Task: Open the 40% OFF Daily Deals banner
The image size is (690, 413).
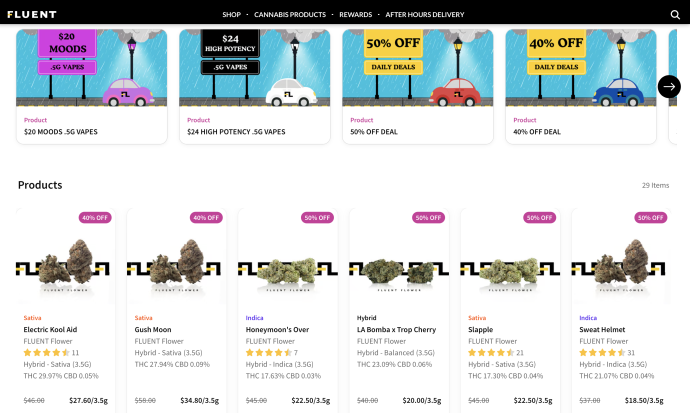Action: 581,68
